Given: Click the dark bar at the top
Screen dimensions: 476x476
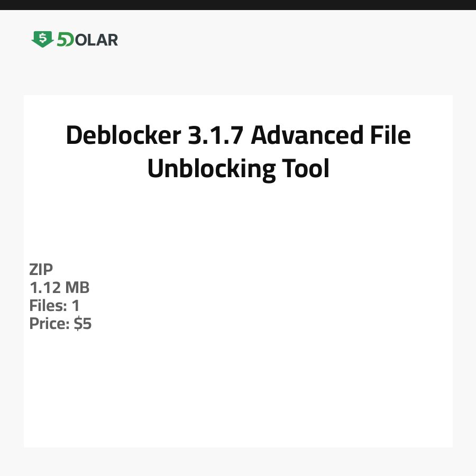Looking at the screenshot, I should tap(238, 5).
